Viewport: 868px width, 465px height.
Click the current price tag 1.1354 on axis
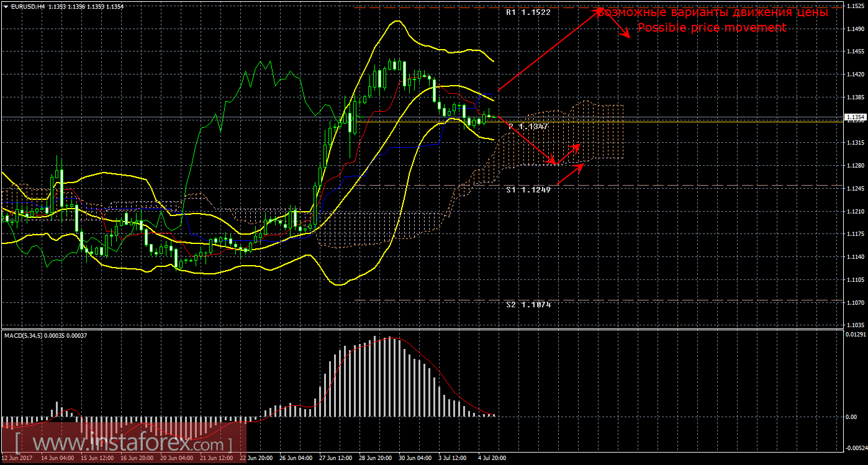click(855, 117)
